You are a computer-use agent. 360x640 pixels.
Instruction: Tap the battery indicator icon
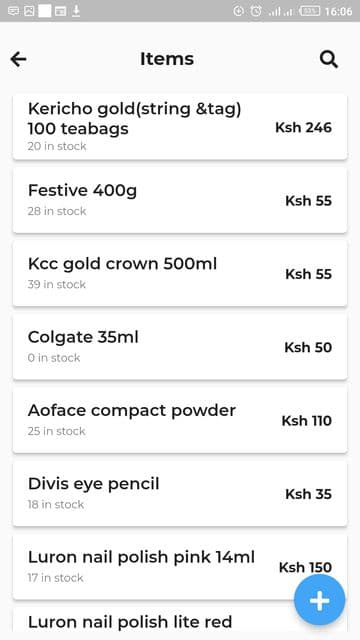310,11
